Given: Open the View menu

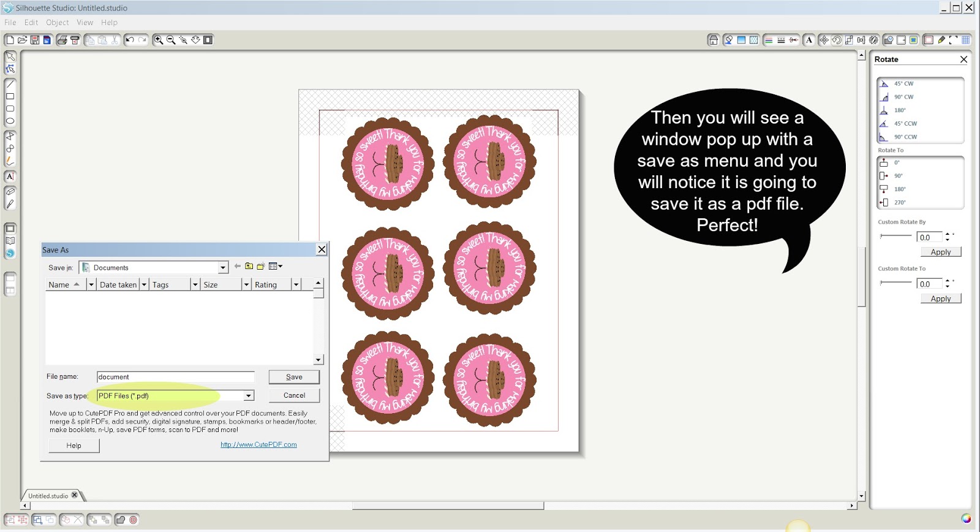Looking at the screenshot, I should point(85,23).
